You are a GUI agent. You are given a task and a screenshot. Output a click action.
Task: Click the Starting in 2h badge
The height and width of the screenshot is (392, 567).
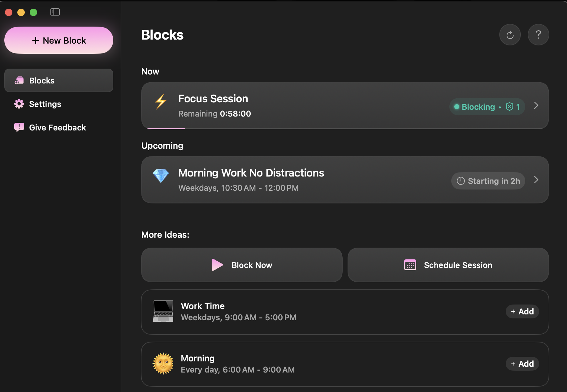(488, 181)
